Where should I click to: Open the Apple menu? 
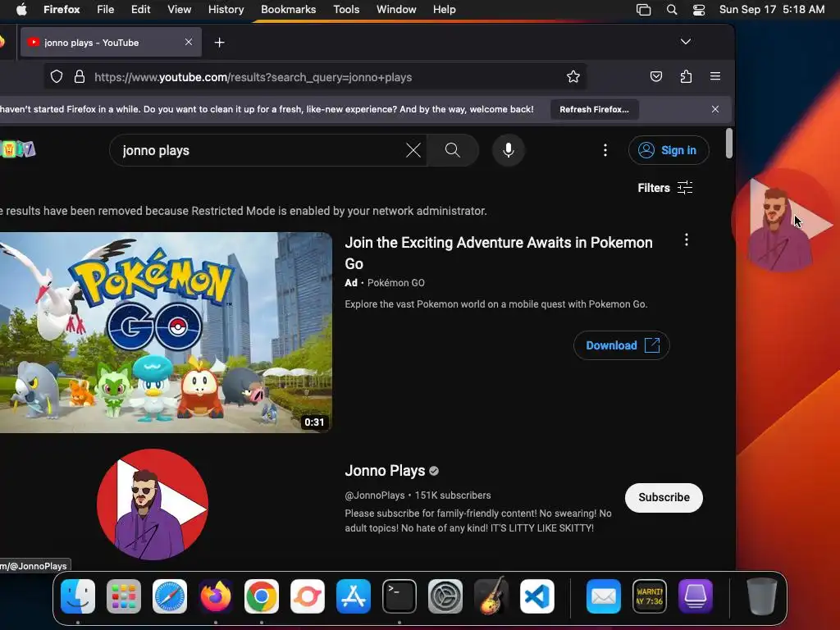[x=21, y=10]
